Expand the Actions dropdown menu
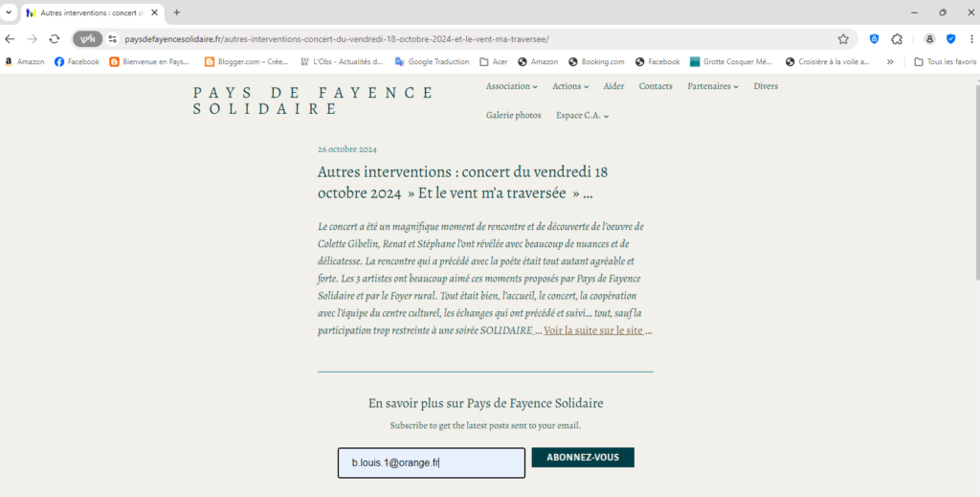Screen dimensions: 980x497 click(571, 86)
